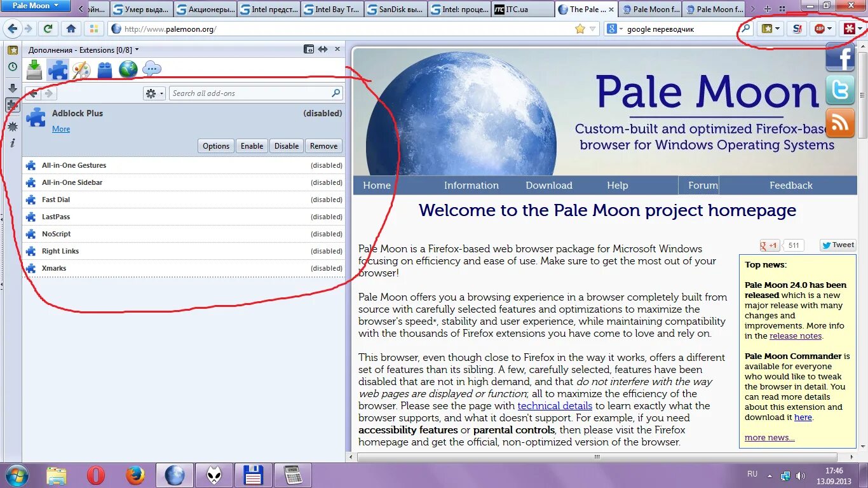Go to the browser Home page
Screen dimensions: 868x488
[x=71, y=29]
